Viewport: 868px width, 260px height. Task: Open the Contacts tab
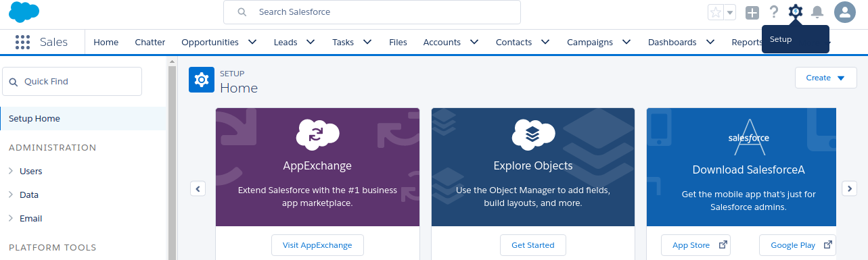click(x=514, y=42)
